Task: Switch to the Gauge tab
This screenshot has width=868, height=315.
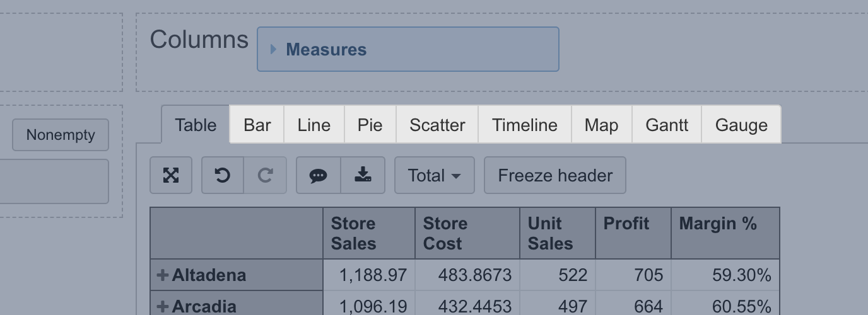Action: (741, 125)
